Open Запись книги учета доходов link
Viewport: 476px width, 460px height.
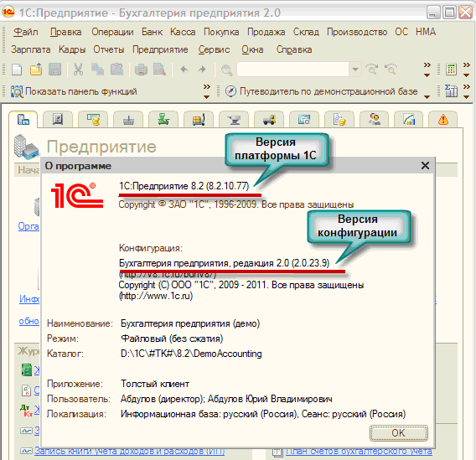pos(129,451)
